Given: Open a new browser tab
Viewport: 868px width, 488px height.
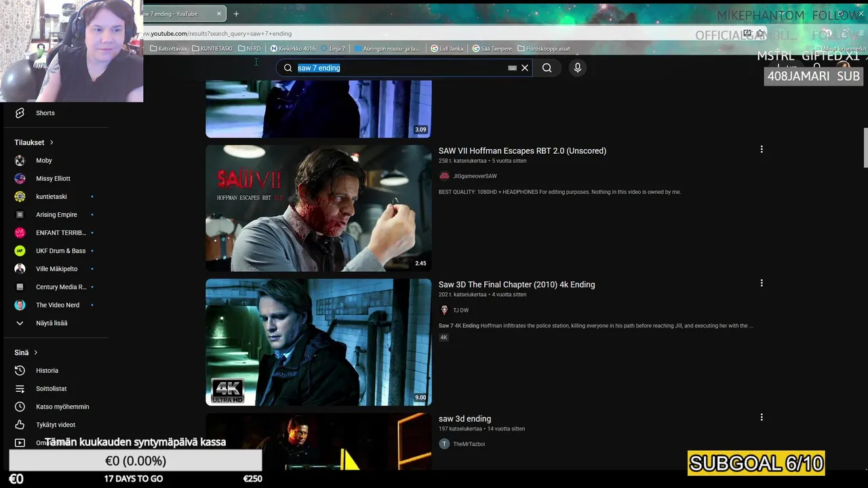Looking at the screenshot, I should coord(236,14).
